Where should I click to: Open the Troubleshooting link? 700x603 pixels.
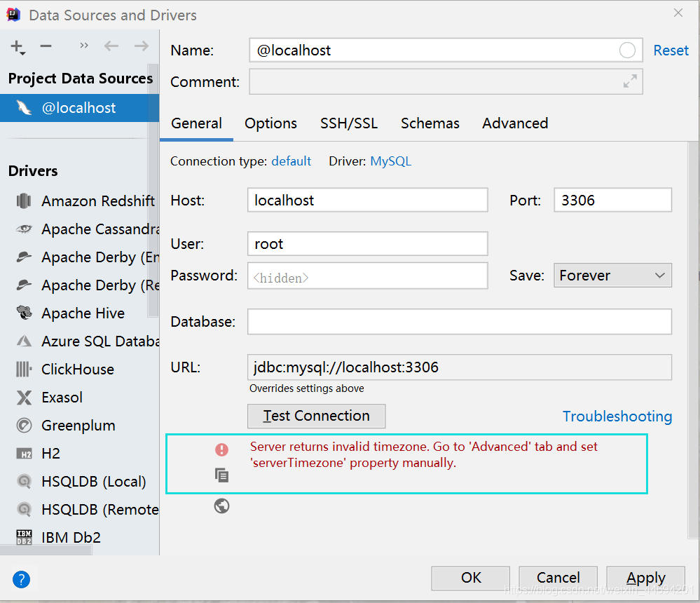coord(617,416)
